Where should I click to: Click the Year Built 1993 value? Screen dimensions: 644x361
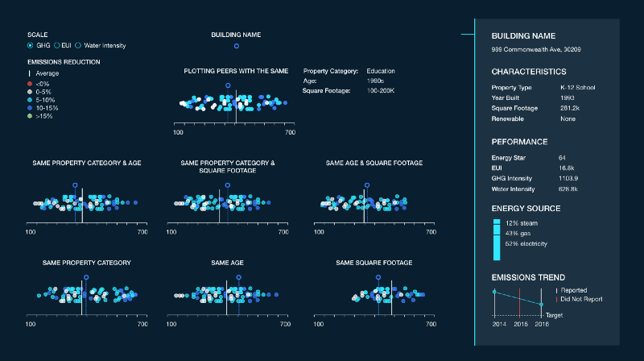coord(568,98)
